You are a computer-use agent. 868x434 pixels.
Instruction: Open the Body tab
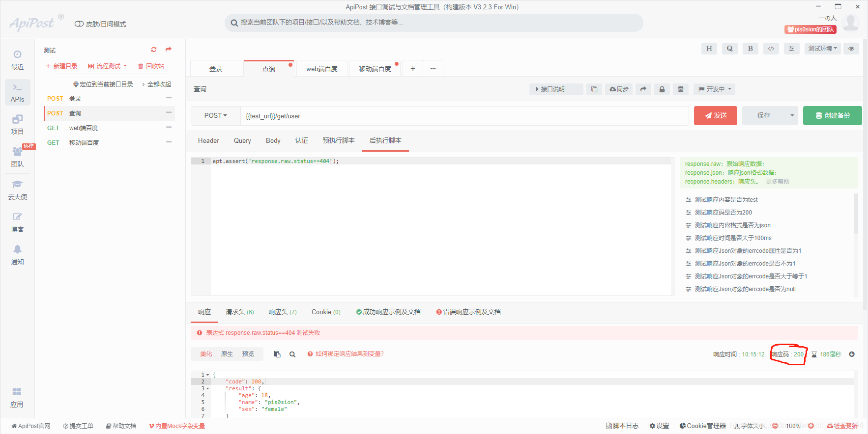[x=273, y=141]
